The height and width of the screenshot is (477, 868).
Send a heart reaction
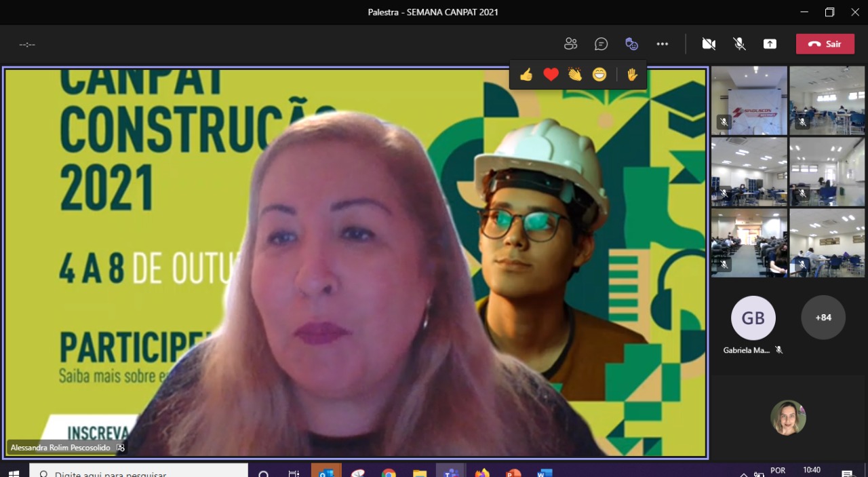[x=551, y=75]
